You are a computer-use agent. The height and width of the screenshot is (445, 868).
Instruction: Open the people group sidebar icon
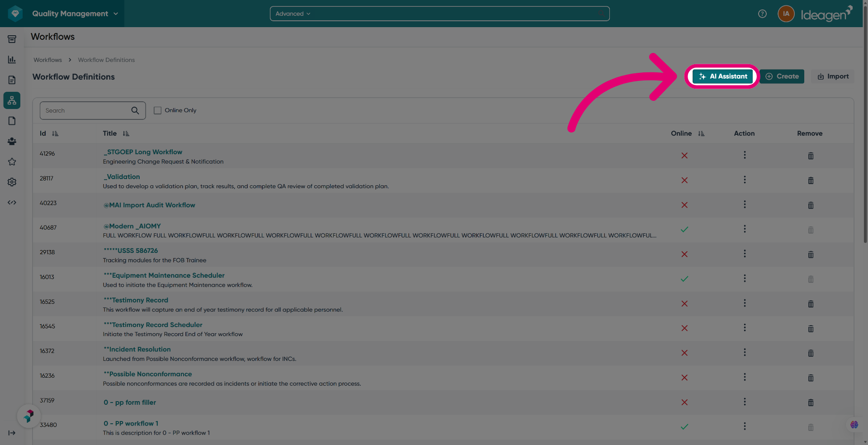12,141
